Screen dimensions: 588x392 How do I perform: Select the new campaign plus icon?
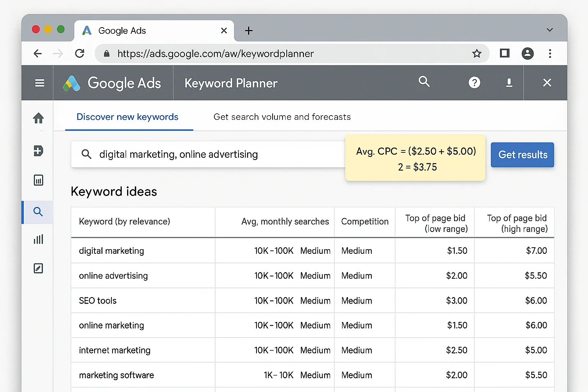38,151
